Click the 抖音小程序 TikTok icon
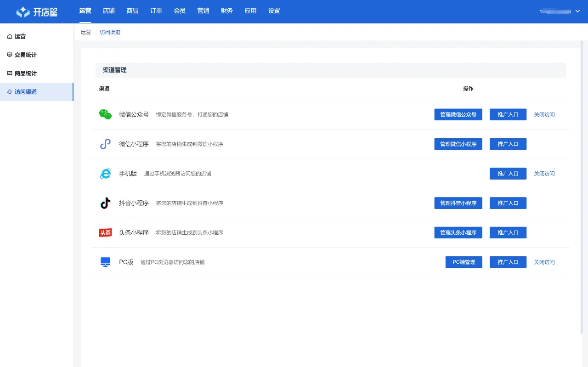The height and width of the screenshot is (367, 588). click(x=106, y=203)
